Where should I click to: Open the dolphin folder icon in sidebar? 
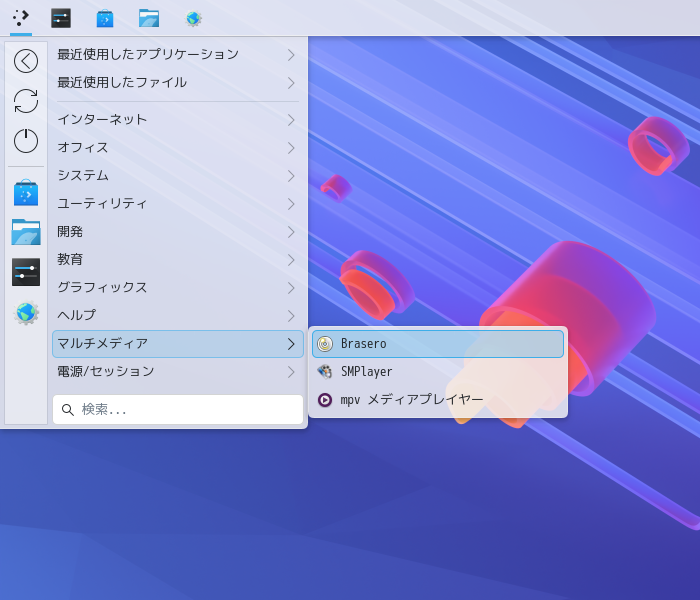[26, 232]
